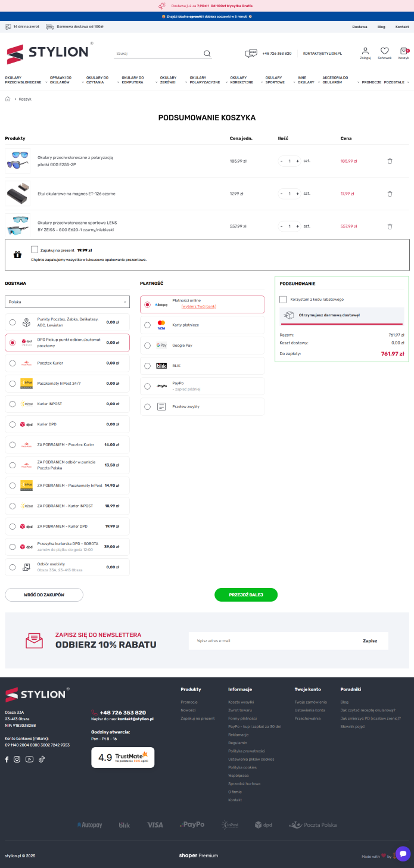Check the Zapakuj na prezent checkbox

point(35,250)
